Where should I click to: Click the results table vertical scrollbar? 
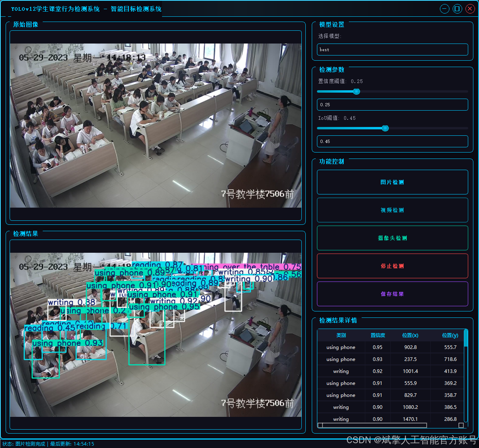pos(466,339)
